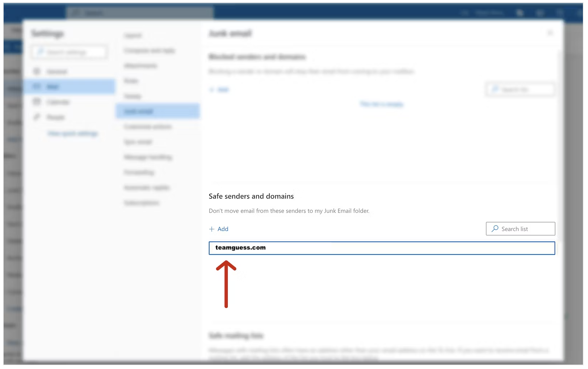The width and height of the screenshot is (588, 369).
Task: Click the plus icon under Safe senders
Action: (x=212, y=229)
